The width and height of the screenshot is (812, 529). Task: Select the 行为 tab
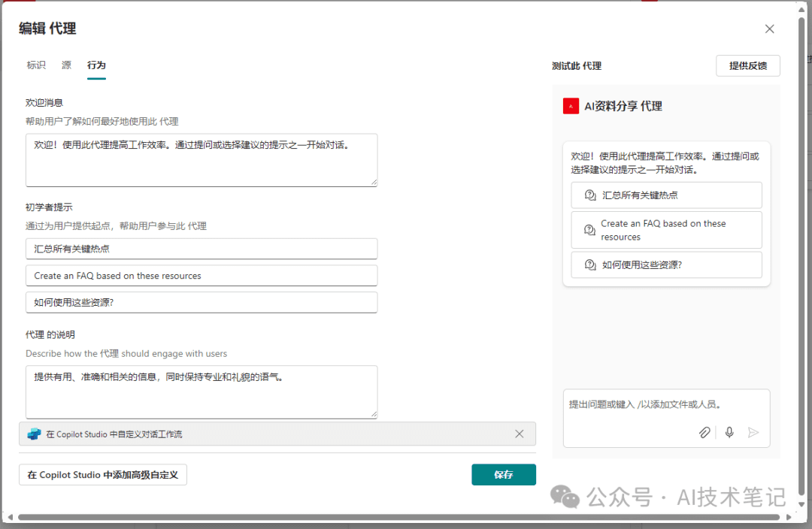pos(96,65)
